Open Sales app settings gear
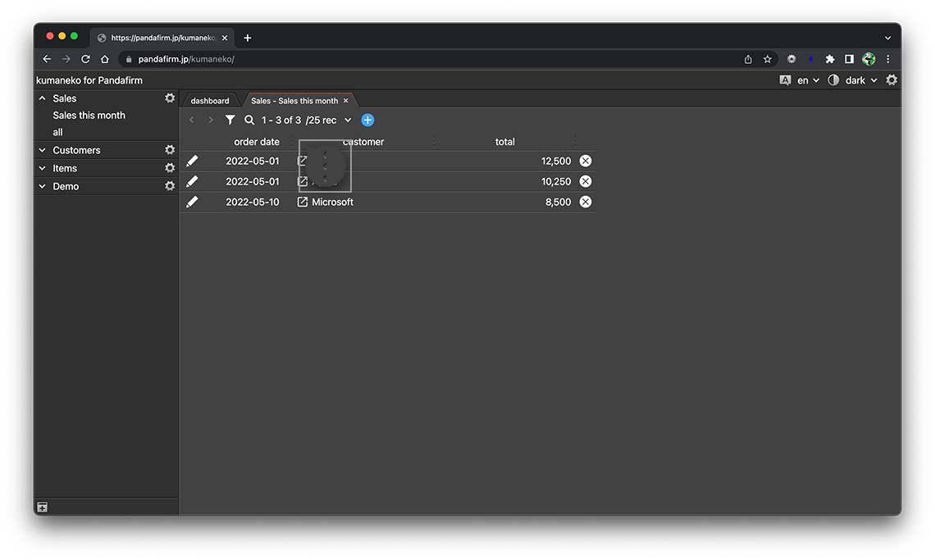The height and width of the screenshot is (560, 935). coord(170,98)
